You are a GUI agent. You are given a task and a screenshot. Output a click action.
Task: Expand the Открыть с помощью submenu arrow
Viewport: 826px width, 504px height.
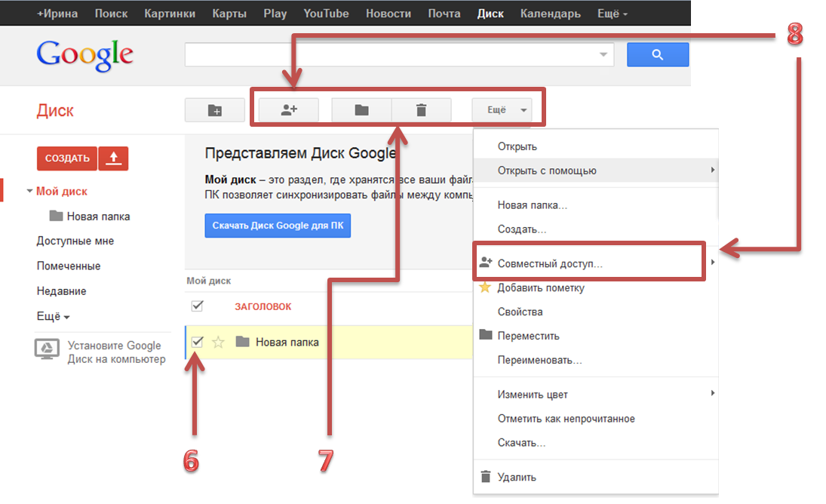pos(712,170)
